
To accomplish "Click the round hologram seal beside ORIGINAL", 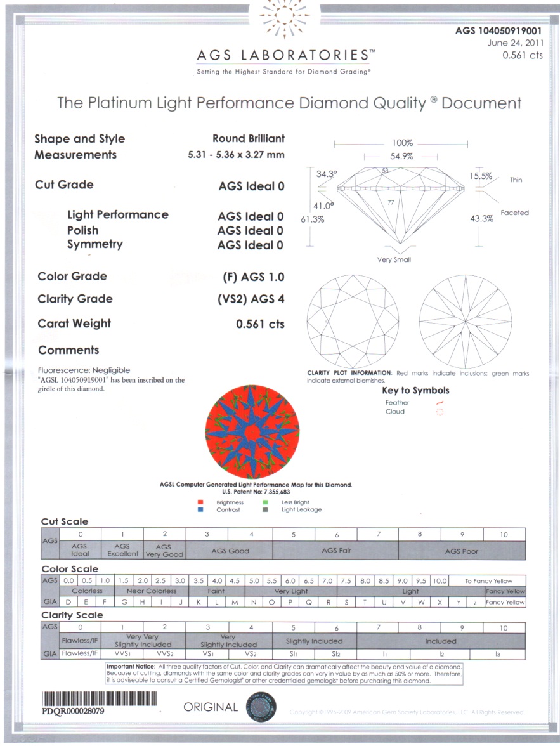I will 261,707.
